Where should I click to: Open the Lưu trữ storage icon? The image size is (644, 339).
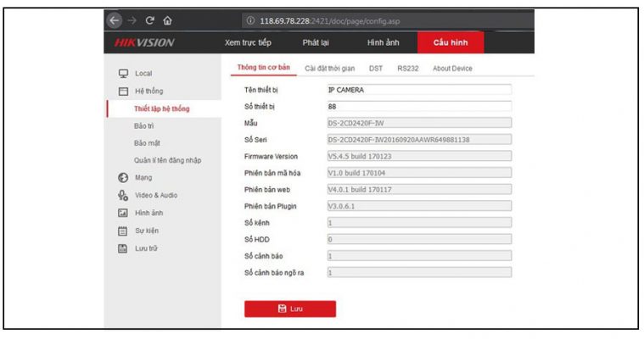122,248
